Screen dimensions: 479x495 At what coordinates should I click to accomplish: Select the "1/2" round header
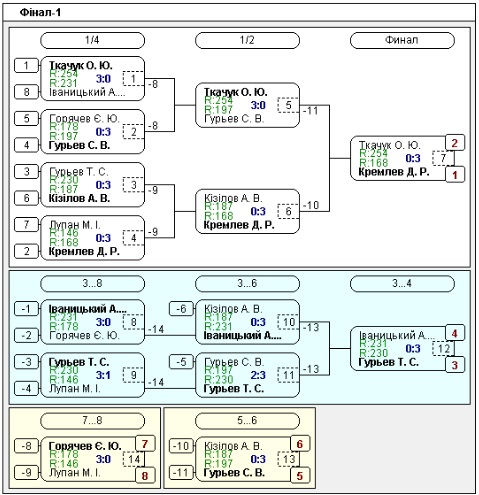tap(247, 40)
